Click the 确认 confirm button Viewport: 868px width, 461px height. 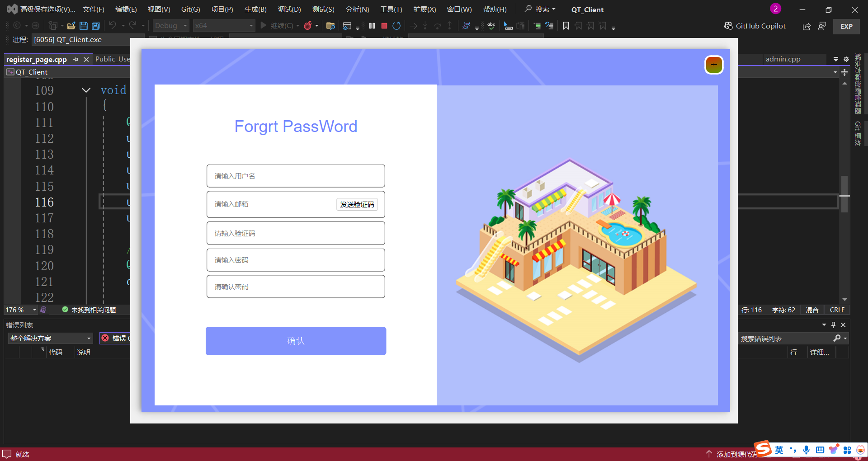(296, 341)
